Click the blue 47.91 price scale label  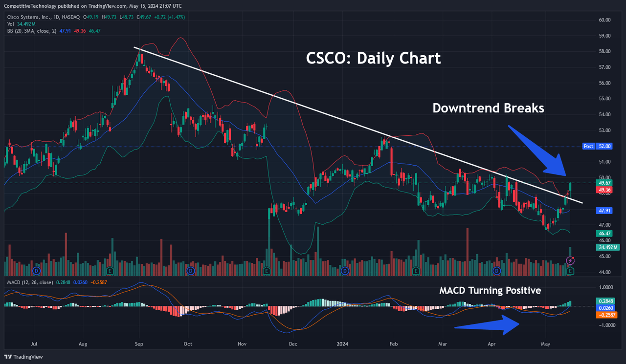(x=603, y=211)
